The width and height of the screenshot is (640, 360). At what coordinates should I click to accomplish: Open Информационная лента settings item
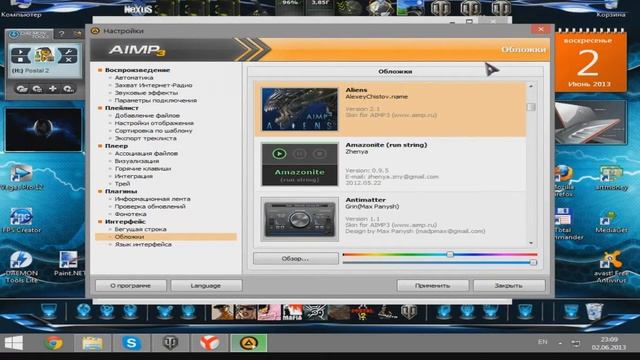point(152,199)
